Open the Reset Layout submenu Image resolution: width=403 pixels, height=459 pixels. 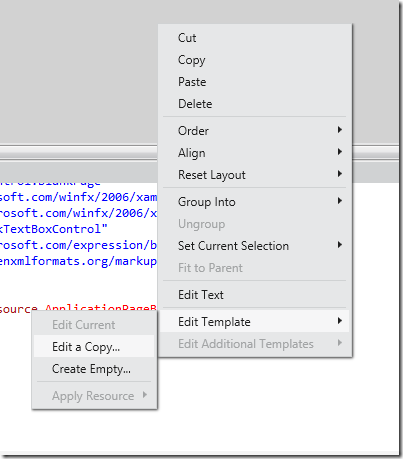tap(255, 175)
